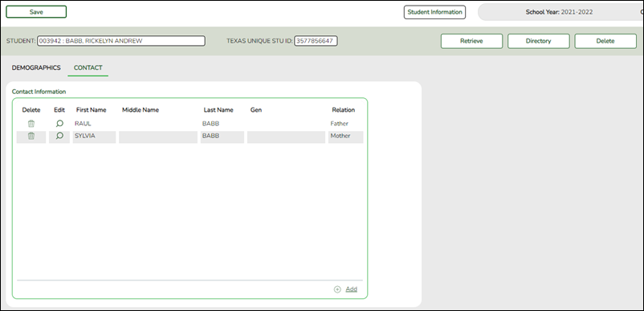The image size is (644, 311).
Task: Delete the RAUL contact trash icon
Action: [31, 123]
